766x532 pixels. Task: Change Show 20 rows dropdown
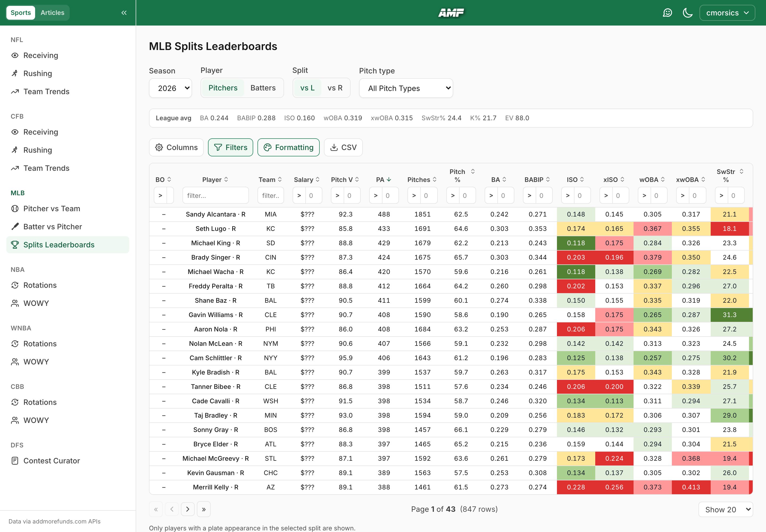tap(725, 509)
